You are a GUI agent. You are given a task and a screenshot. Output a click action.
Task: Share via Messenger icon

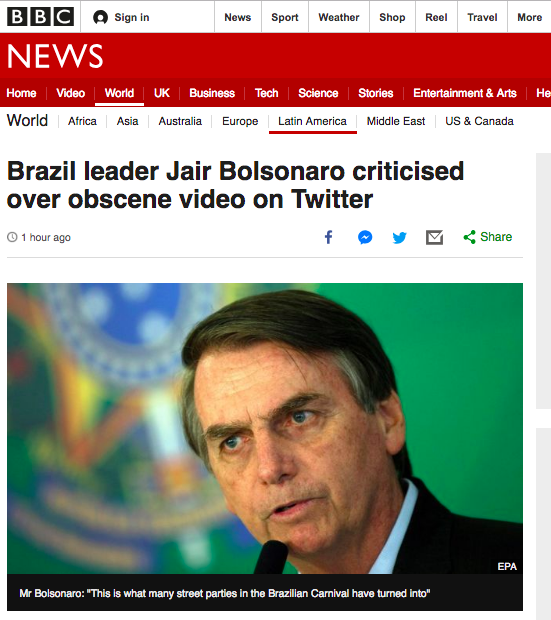coord(365,237)
